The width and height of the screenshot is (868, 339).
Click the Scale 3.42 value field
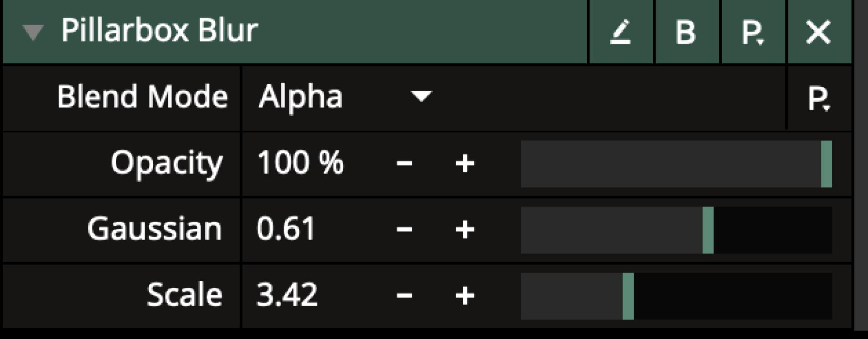[287, 295]
